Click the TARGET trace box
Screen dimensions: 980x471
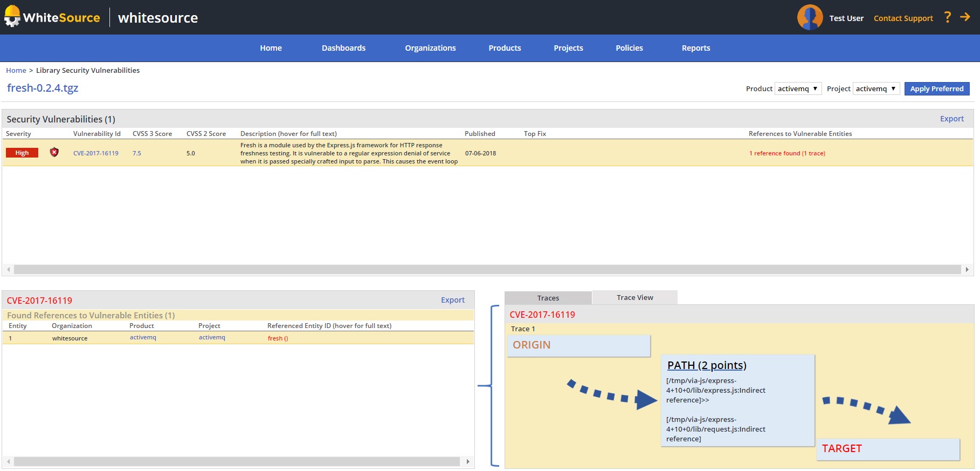pos(888,449)
